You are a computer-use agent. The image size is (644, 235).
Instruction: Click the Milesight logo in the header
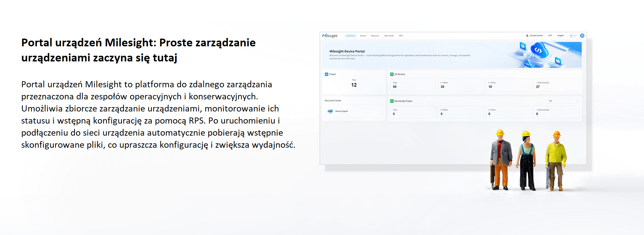(x=330, y=36)
